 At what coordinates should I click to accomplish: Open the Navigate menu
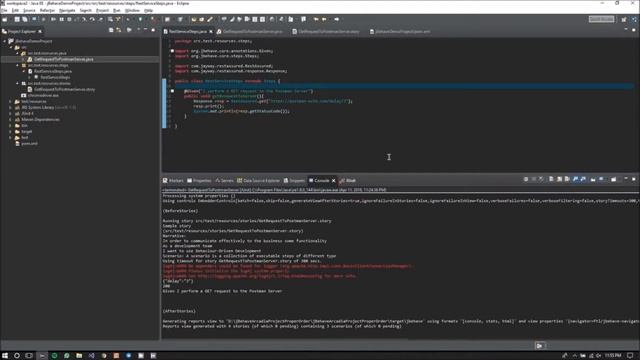coord(67,10)
